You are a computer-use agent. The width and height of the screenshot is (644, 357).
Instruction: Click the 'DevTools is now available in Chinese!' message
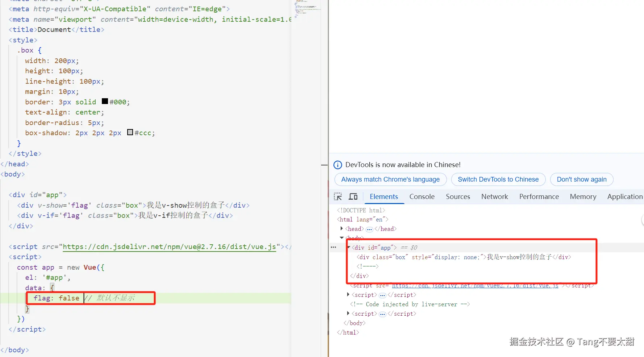click(x=403, y=165)
